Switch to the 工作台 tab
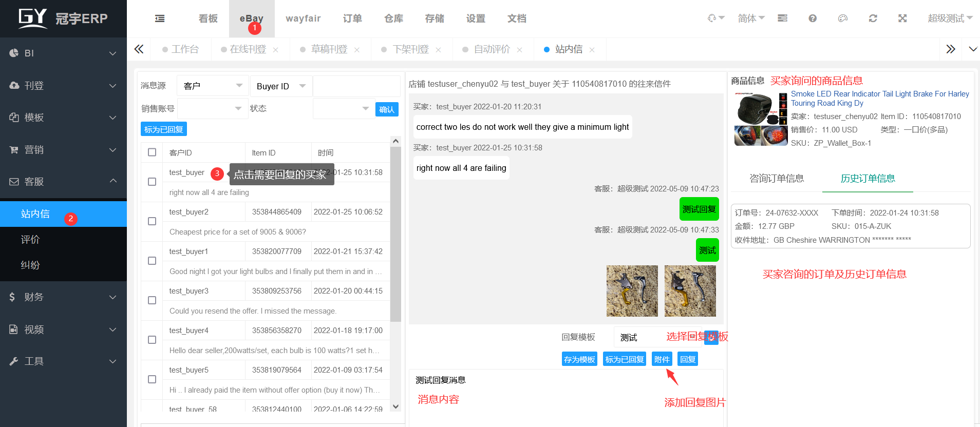This screenshot has width=980, height=427. 180,49
